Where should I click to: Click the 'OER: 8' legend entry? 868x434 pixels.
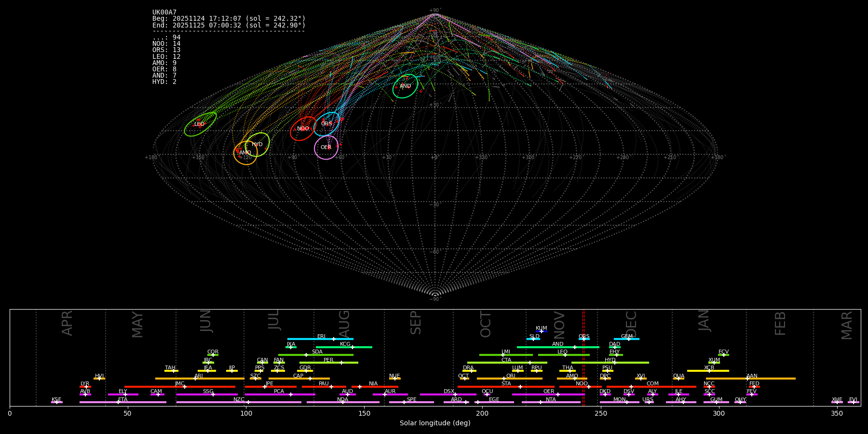164,69
